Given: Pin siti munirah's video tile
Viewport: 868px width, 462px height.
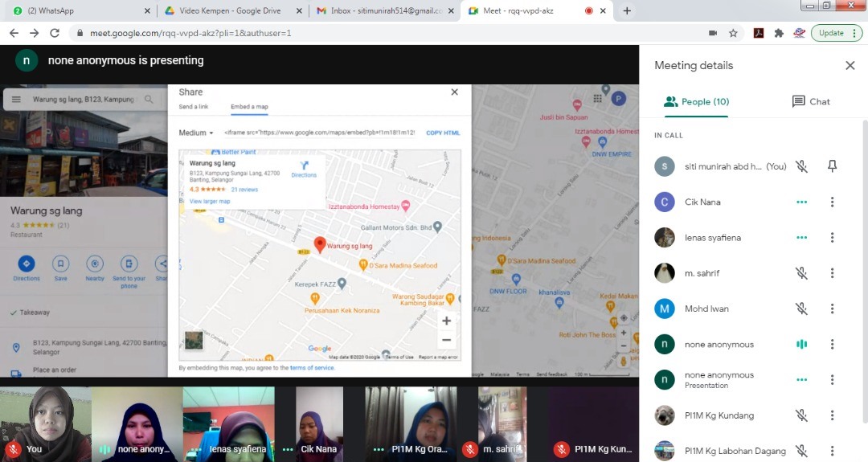Looking at the screenshot, I should click(x=833, y=166).
